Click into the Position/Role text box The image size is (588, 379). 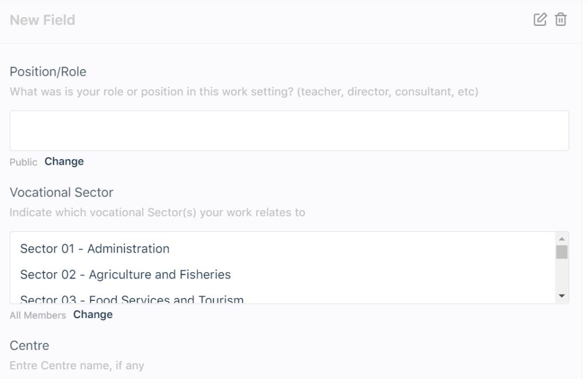pyautogui.click(x=289, y=131)
